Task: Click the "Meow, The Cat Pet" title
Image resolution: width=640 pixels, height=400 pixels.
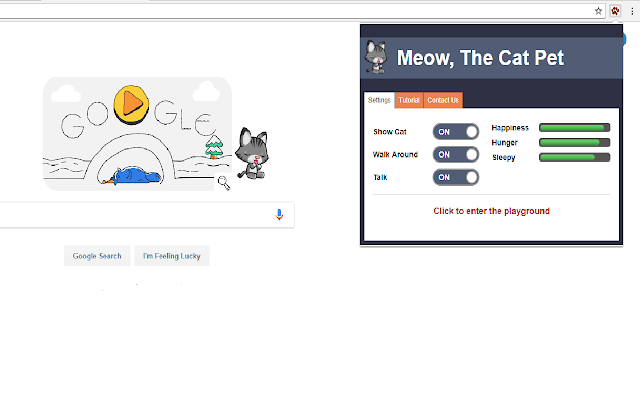Action: (x=480, y=58)
